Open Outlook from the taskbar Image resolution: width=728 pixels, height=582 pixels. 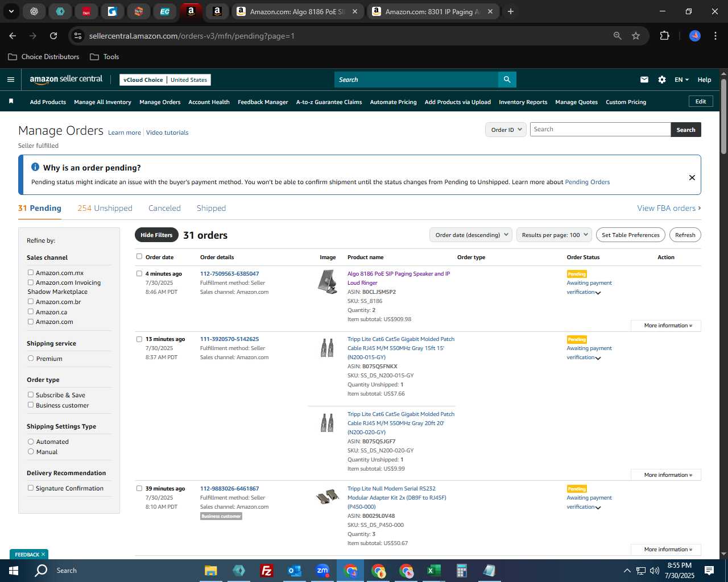(x=294, y=571)
